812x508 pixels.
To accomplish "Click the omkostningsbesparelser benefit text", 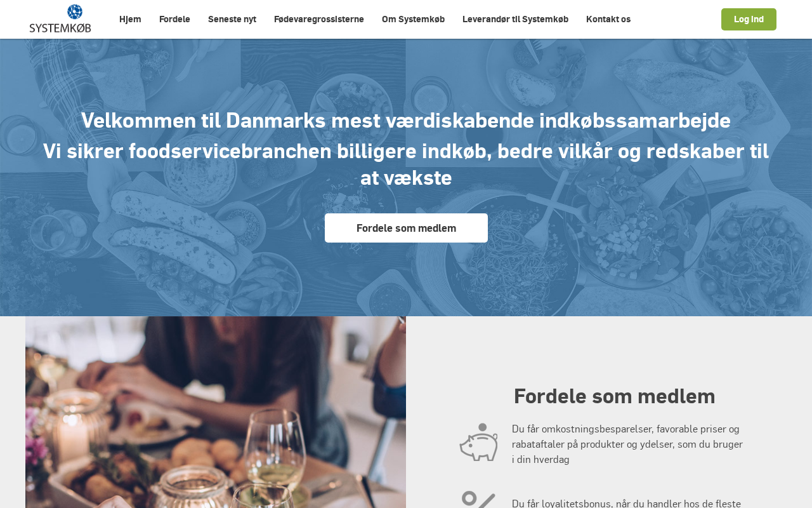I will [627, 444].
